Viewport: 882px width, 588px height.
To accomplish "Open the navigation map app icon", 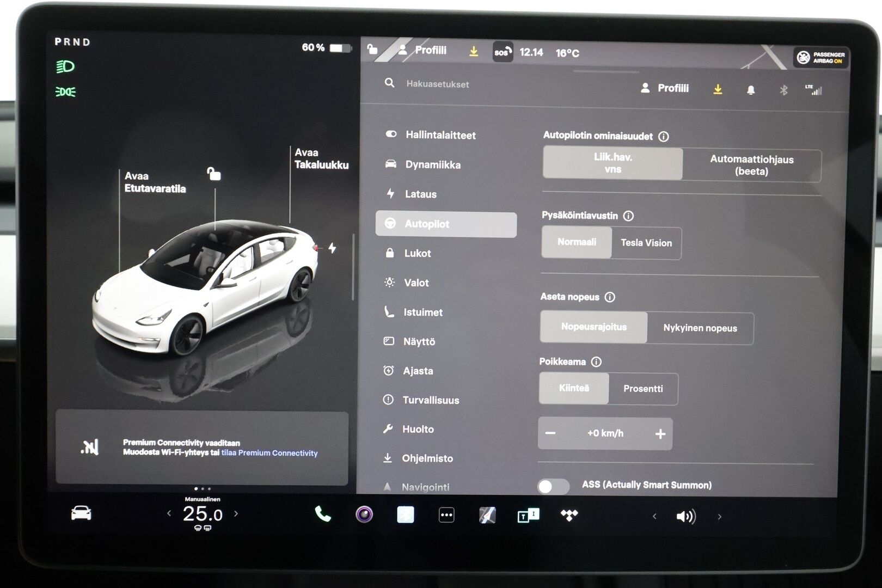I will click(487, 515).
